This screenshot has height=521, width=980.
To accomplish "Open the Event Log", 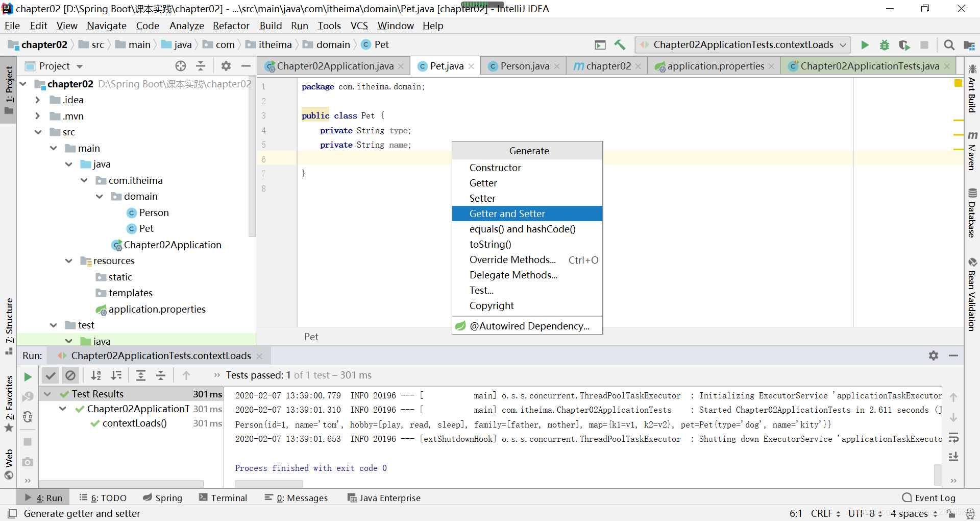I will coord(929,498).
